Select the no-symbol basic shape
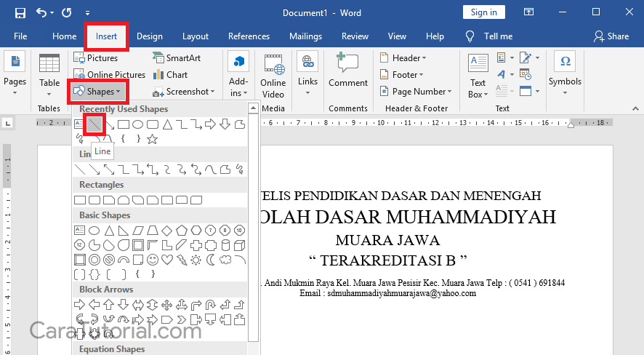 point(109,260)
